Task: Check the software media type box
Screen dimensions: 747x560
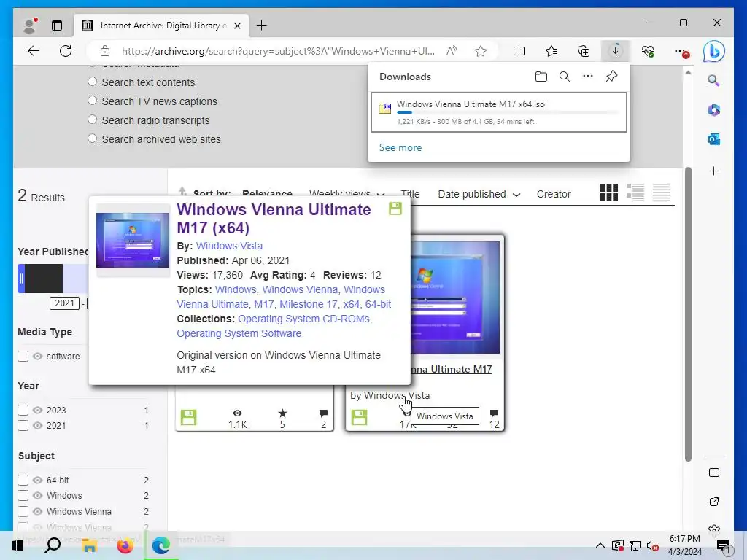Action: [23, 356]
